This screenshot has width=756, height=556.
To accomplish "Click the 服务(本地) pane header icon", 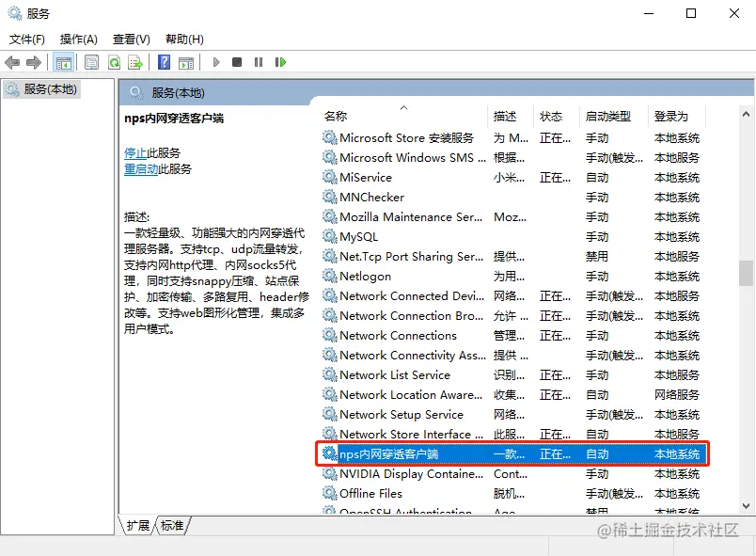I will tap(137, 92).
